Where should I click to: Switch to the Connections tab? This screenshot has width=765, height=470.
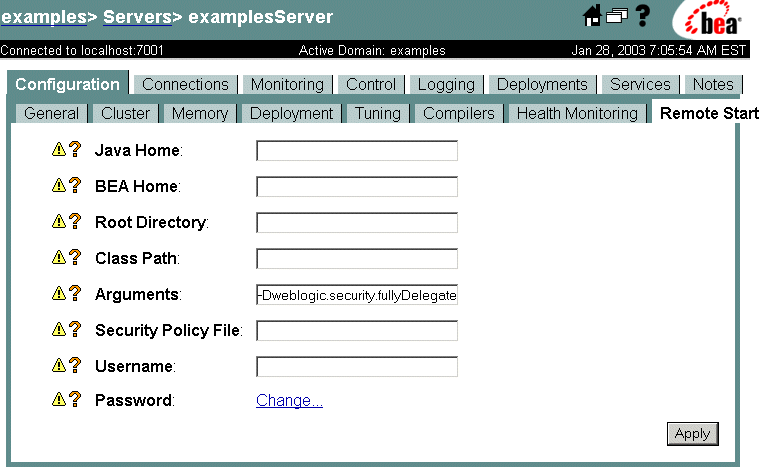(185, 84)
